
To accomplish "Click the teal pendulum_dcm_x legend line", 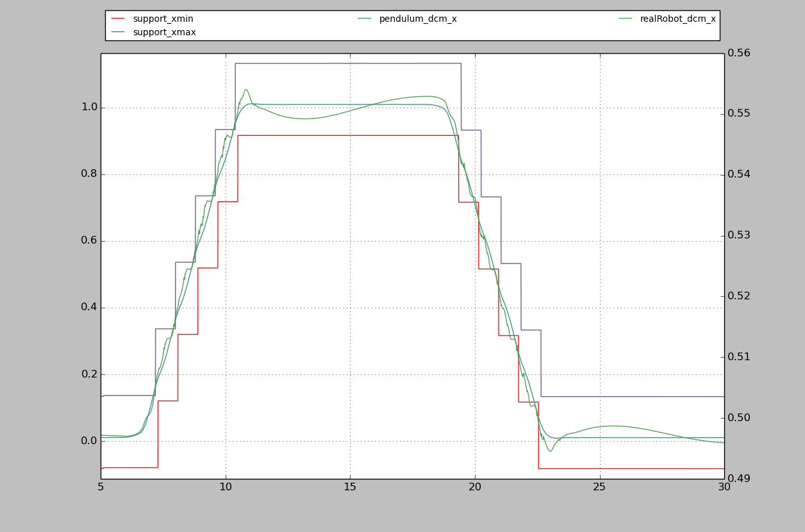I will pos(364,19).
